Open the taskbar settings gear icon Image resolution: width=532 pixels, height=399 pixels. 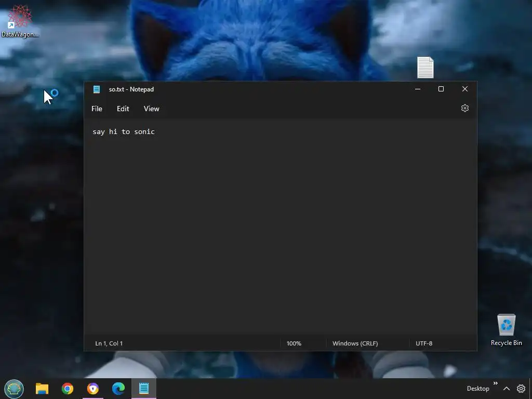pos(521,389)
